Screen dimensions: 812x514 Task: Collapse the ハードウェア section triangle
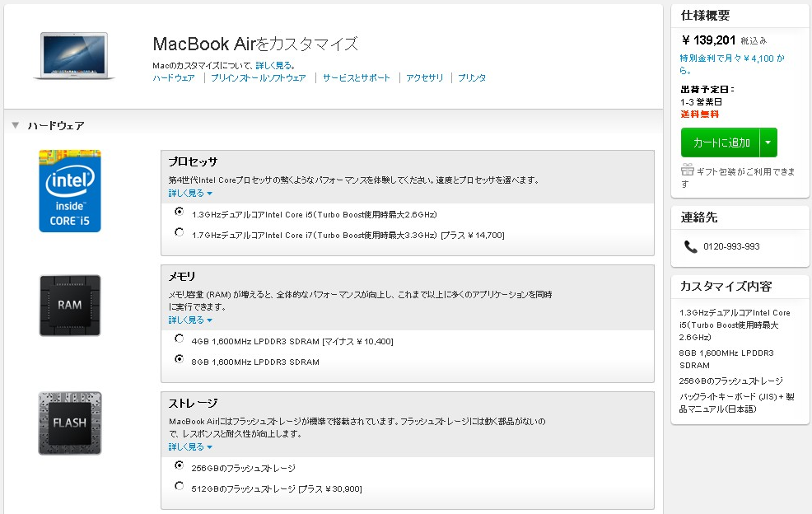point(15,125)
